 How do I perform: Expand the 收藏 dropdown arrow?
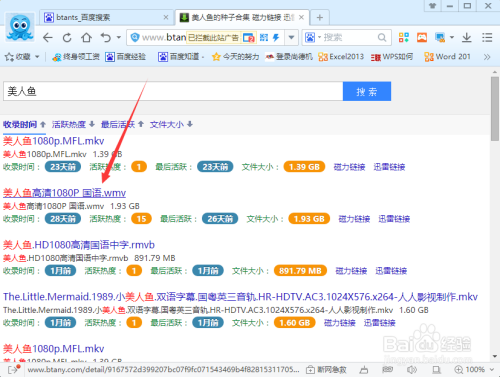click(37, 57)
